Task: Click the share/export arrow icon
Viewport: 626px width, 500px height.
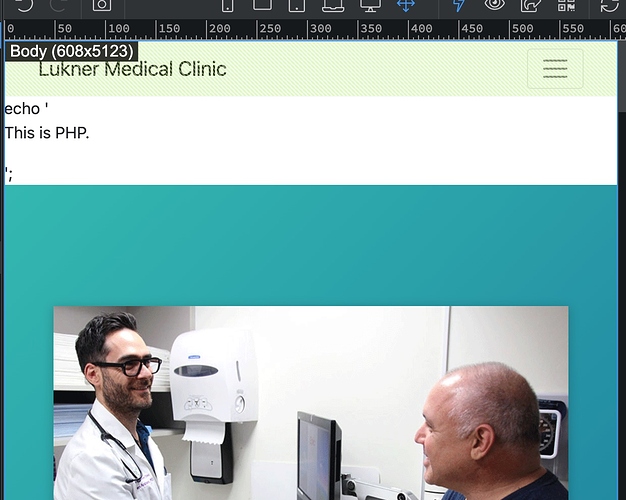Action: coord(531,5)
